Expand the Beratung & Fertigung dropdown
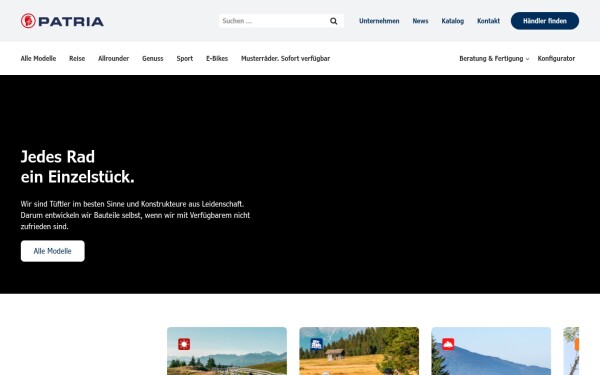 494,59
